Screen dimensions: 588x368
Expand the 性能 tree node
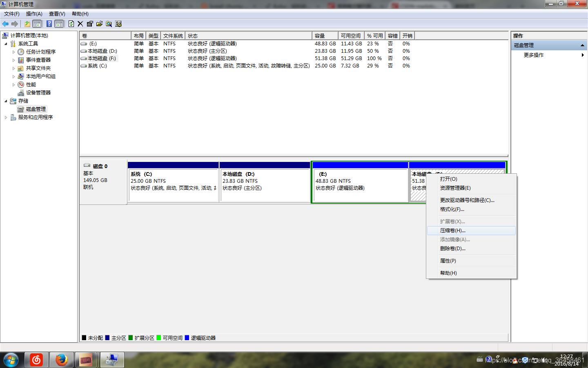coord(13,85)
